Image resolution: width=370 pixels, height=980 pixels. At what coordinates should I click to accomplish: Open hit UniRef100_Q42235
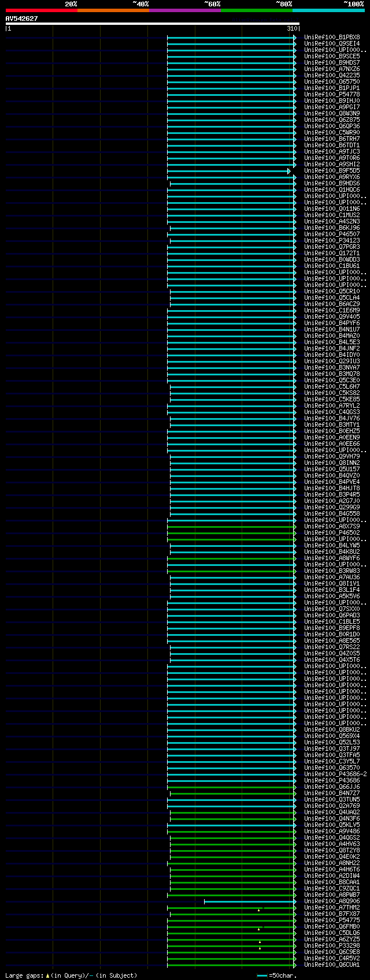pos(332,75)
